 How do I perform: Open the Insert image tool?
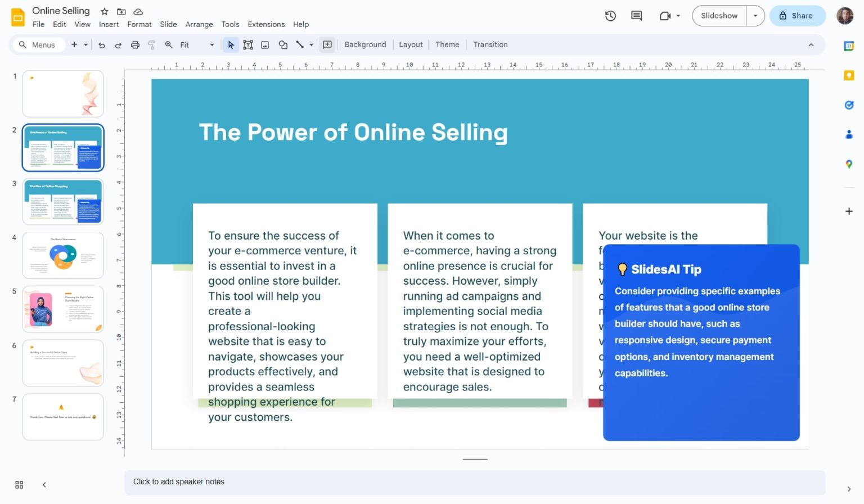point(265,44)
